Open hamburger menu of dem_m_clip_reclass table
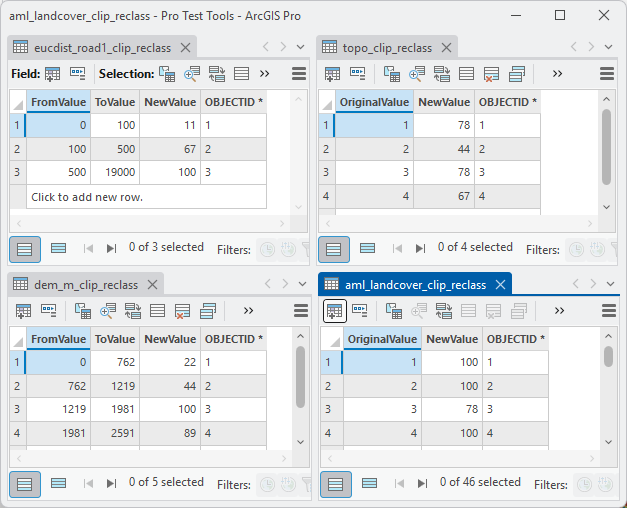Image resolution: width=627 pixels, height=508 pixels. point(301,311)
